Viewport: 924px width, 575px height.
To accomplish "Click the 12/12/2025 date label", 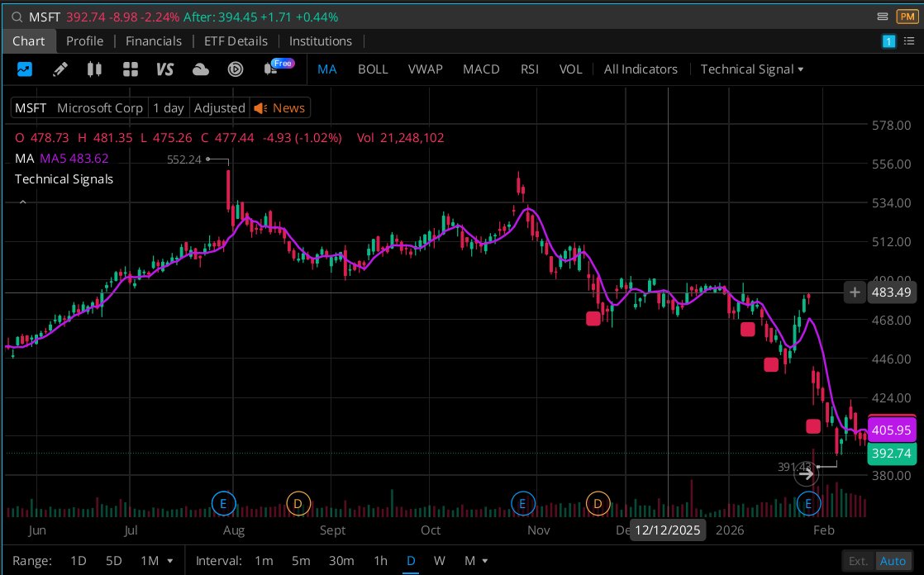I will click(x=668, y=530).
